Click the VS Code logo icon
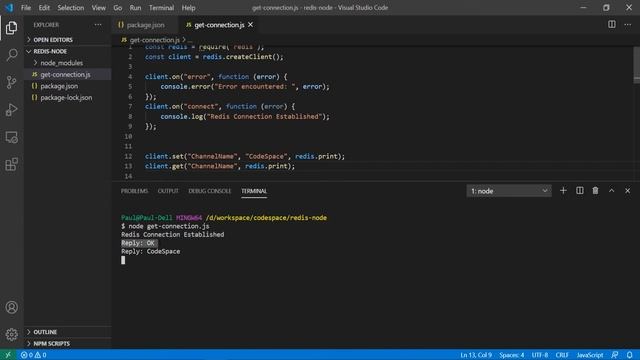 click(x=9, y=7)
